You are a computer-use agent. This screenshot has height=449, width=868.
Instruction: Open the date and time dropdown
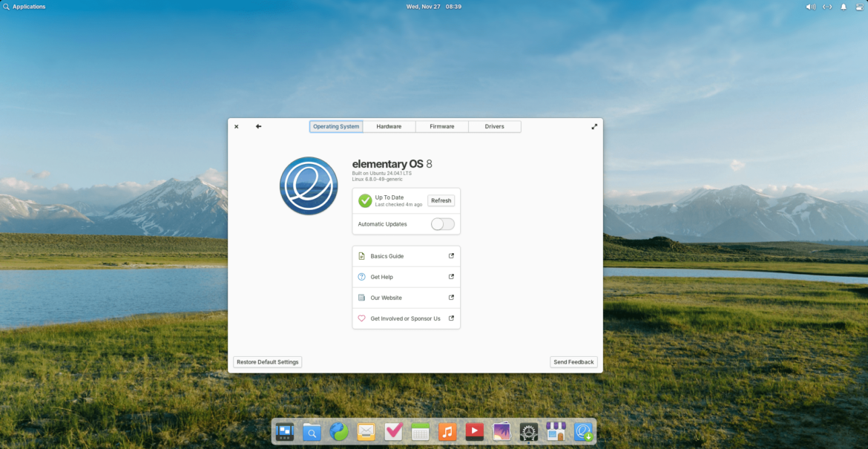[434, 6]
